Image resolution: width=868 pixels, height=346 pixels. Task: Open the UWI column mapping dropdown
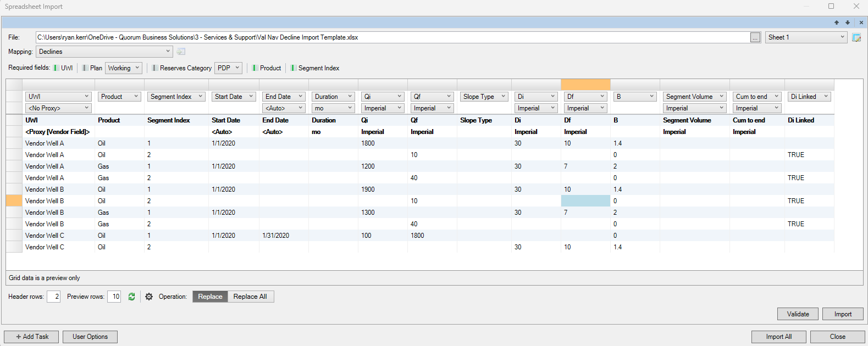point(58,97)
